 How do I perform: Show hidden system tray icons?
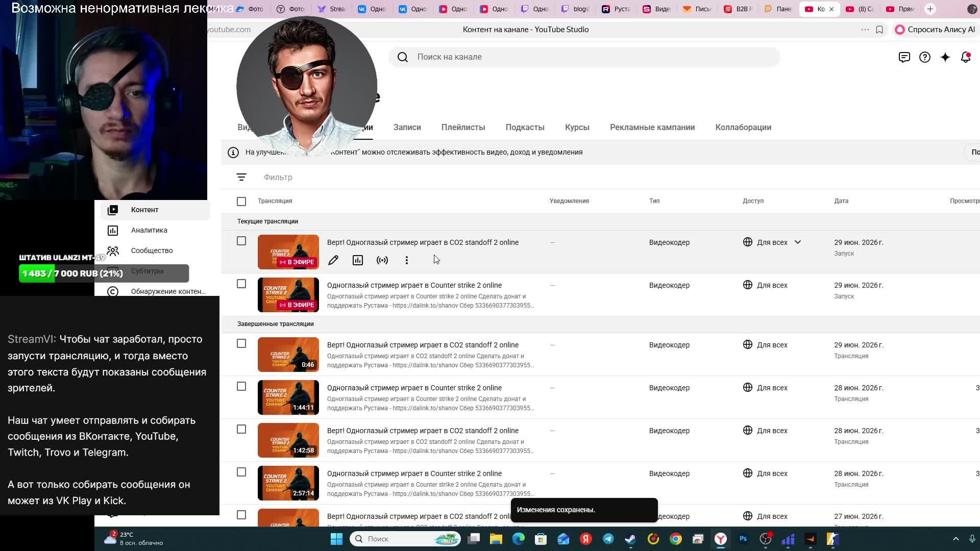[x=956, y=539]
